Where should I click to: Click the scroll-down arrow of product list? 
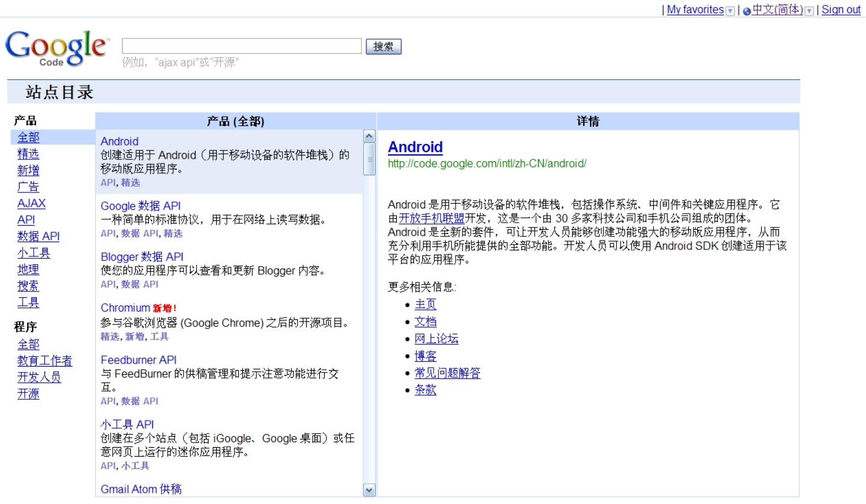click(369, 490)
